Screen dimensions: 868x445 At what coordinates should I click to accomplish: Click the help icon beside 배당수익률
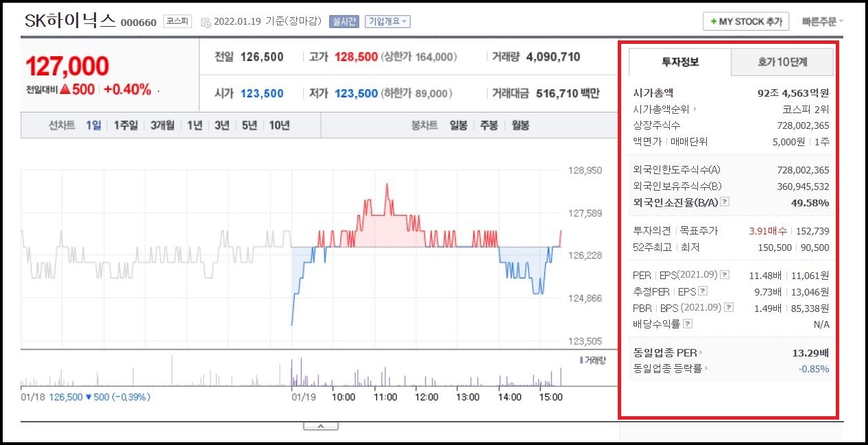coord(688,324)
